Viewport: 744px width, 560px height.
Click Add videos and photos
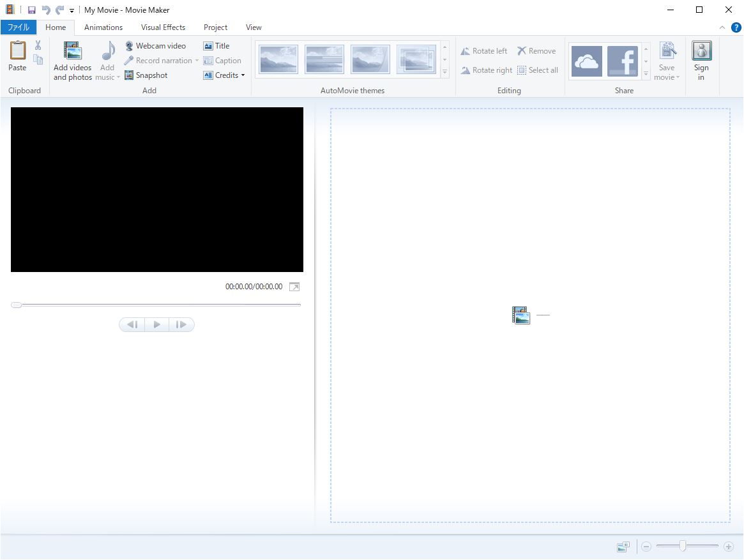(x=73, y=61)
